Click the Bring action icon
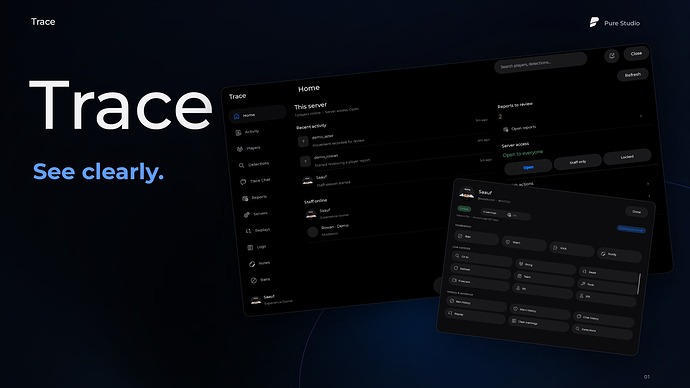Viewport: 690px width, 388px height. 521,264
